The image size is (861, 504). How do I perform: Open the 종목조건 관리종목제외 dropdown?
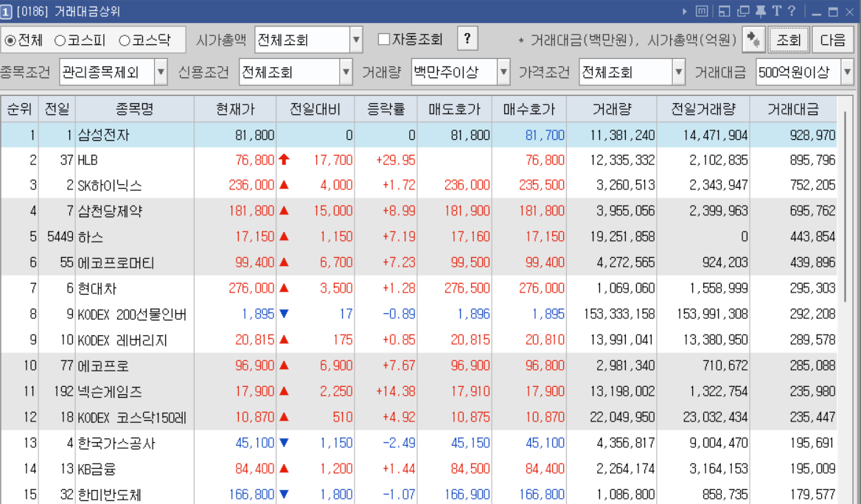point(161,72)
